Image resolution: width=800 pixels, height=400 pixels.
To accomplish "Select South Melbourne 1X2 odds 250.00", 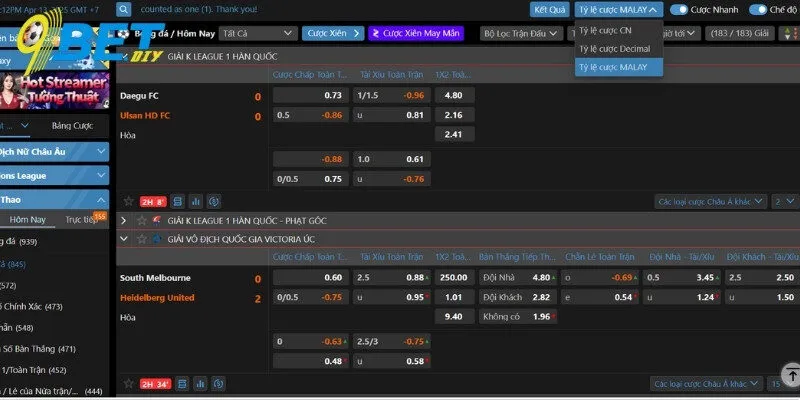I will click(455, 278).
